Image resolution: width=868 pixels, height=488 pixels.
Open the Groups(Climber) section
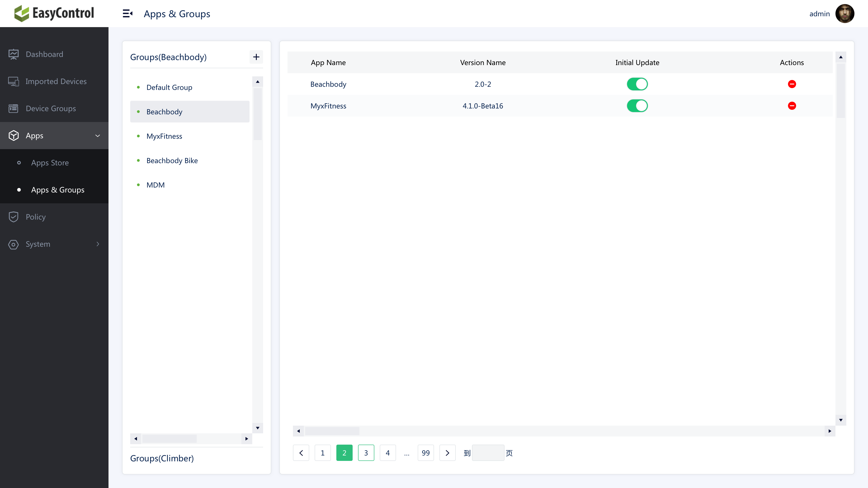point(162,458)
